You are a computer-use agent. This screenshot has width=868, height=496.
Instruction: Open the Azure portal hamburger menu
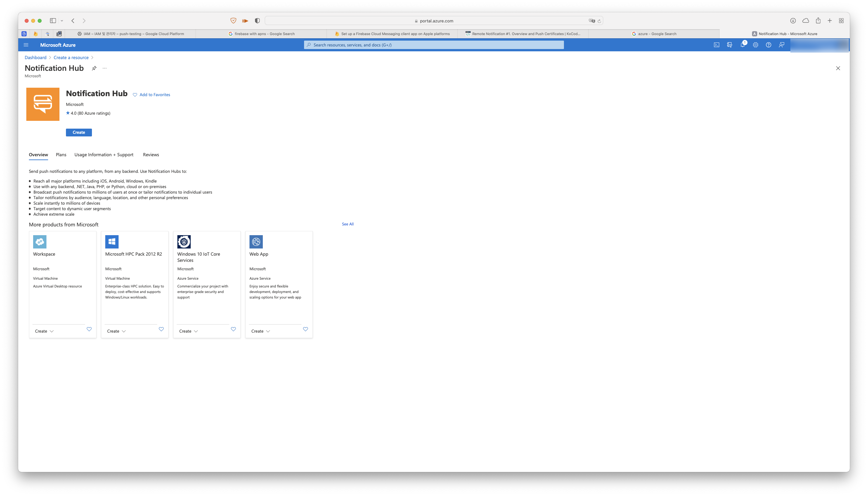click(26, 45)
